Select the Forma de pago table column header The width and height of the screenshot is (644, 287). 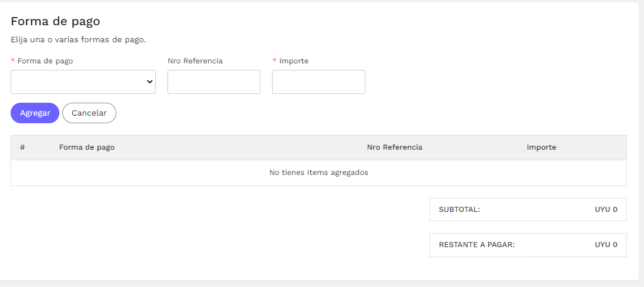(86, 147)
